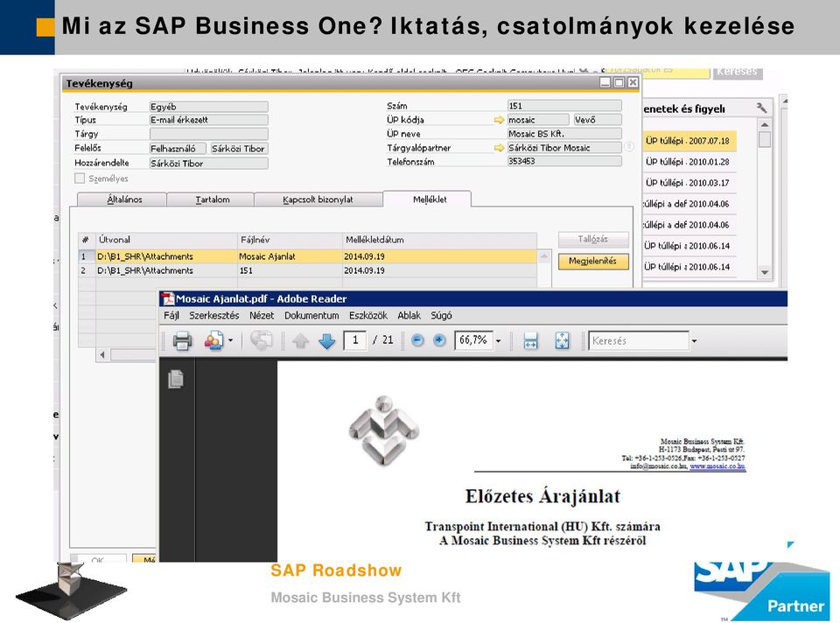This screenshot has height=623, width=840.
Task: Click the www.mosaic.co.hu link in PDF
Action: 717,466
